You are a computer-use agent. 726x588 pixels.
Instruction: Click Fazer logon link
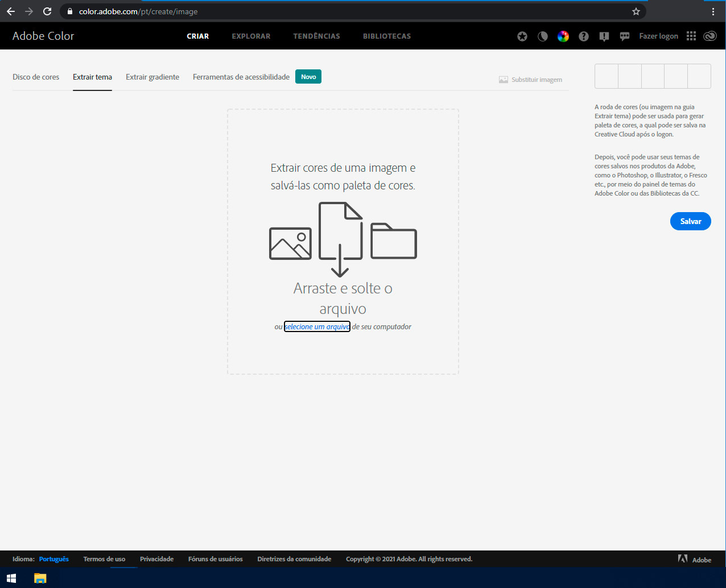pyautogui.click(x=658, y=36)
